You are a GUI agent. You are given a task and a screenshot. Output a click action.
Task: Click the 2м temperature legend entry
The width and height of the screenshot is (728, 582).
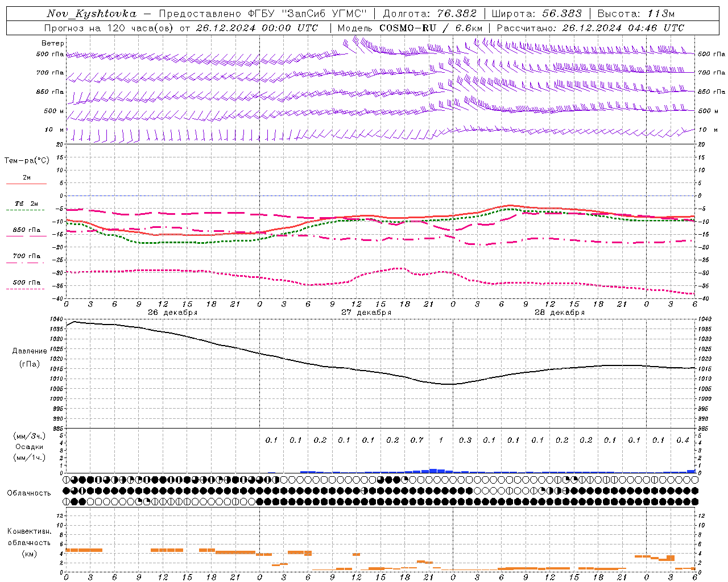[26, 178]
